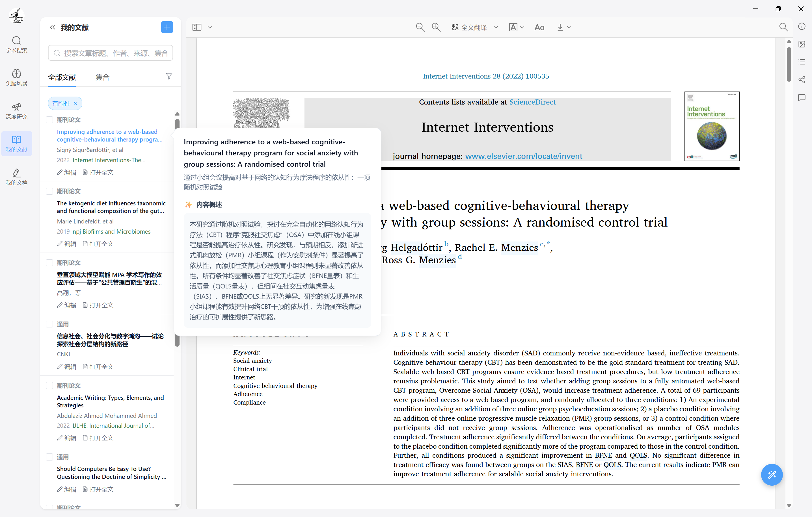This screenshot has width=812, height=517.
Task: Check the Academic Writing paper checkbox
Action: 49,385
